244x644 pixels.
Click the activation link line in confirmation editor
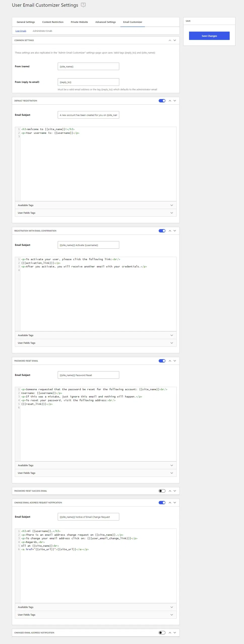(41, 263)
